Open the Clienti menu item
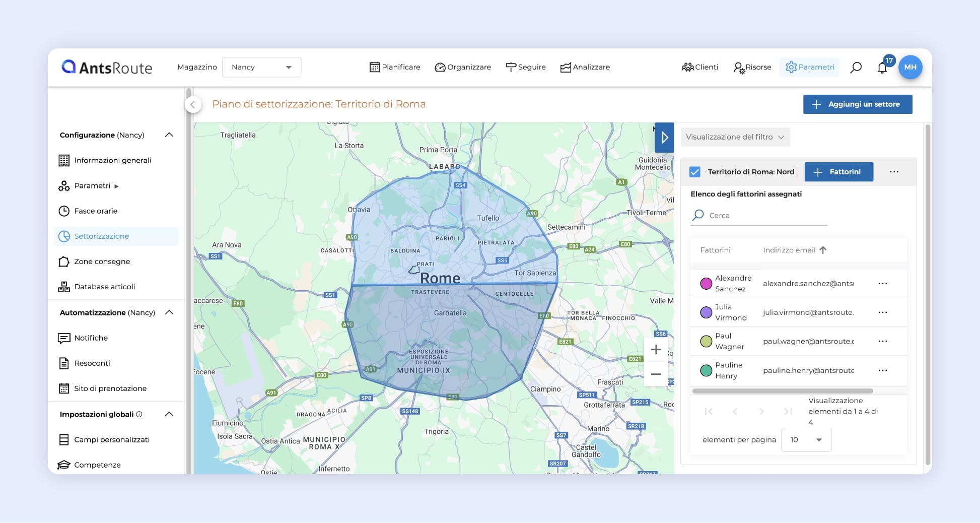 pos(699,67)
